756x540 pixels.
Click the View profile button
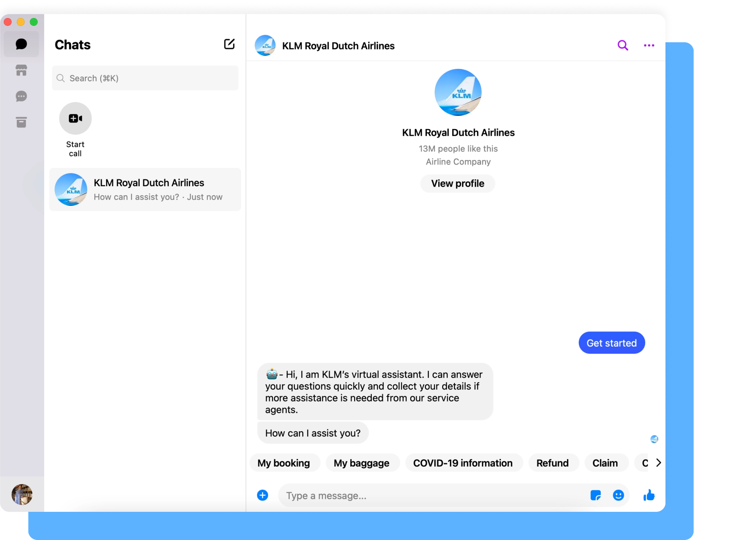458,184
